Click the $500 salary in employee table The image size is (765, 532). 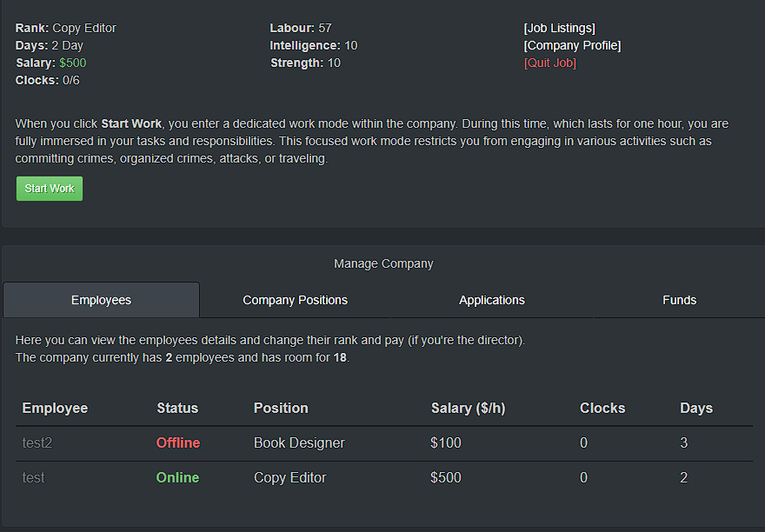pos(446,477)
